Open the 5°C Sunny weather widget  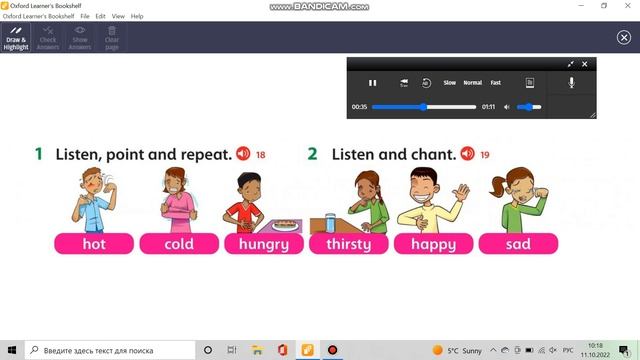click(x=458, y=350)
